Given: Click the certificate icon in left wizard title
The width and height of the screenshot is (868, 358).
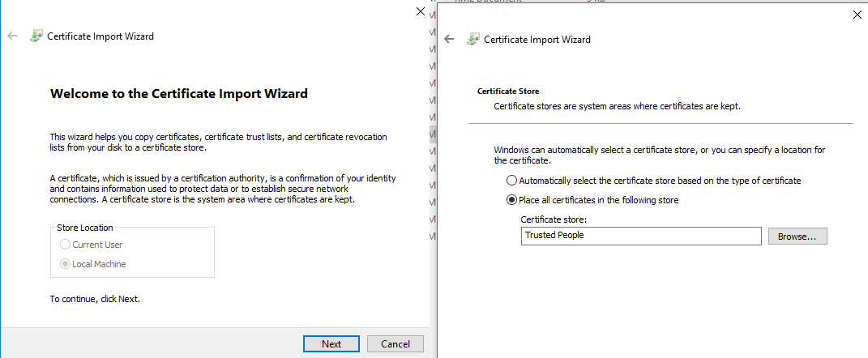Looking at the screenshot, I should [x=36, y=36].
